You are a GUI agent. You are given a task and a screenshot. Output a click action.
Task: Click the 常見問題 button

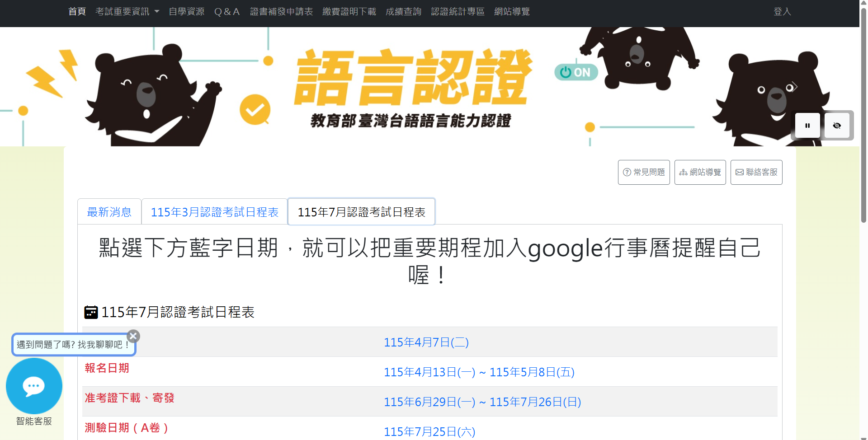(x=644, y=172)
